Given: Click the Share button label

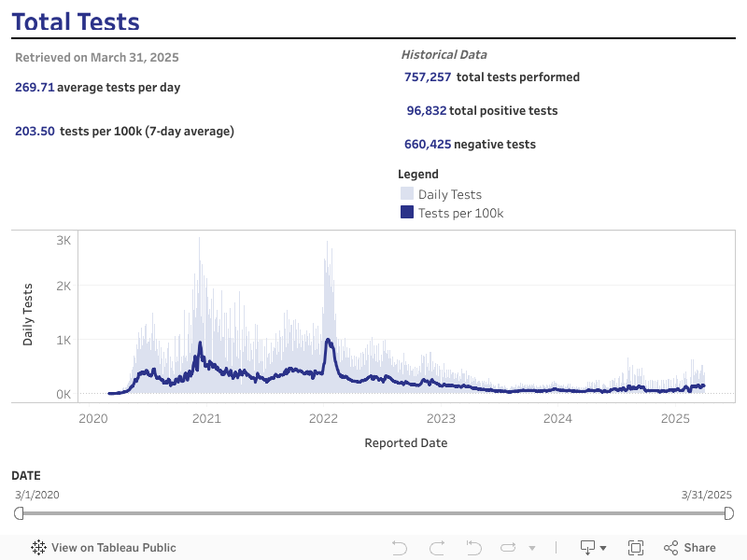Looking at the screenshot, I should [x=699, y=548].
